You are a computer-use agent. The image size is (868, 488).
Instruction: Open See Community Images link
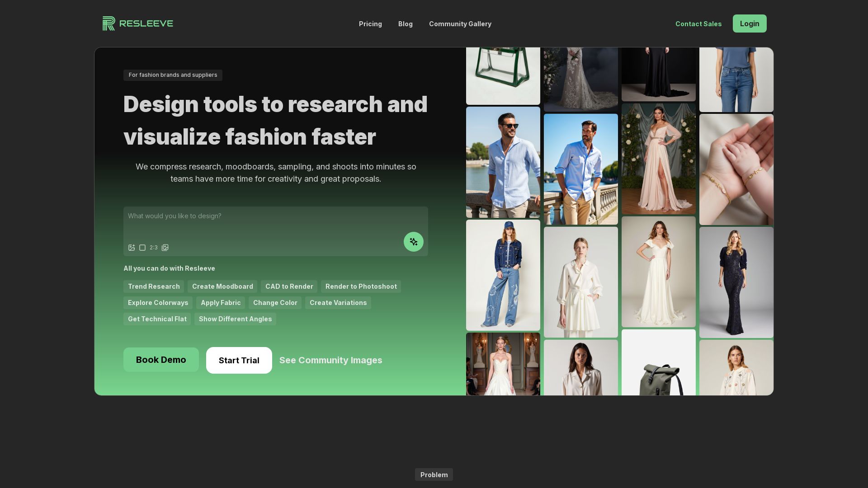coord(330,360)
